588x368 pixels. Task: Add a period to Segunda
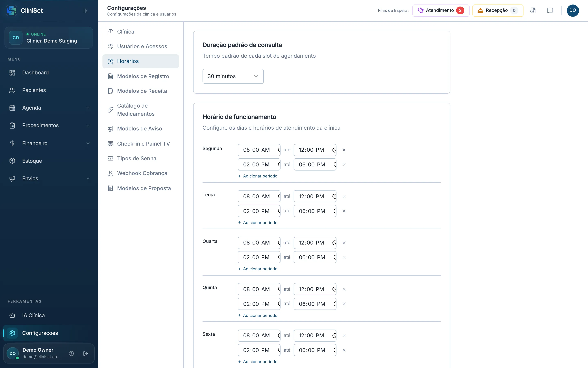click(257, 176)
